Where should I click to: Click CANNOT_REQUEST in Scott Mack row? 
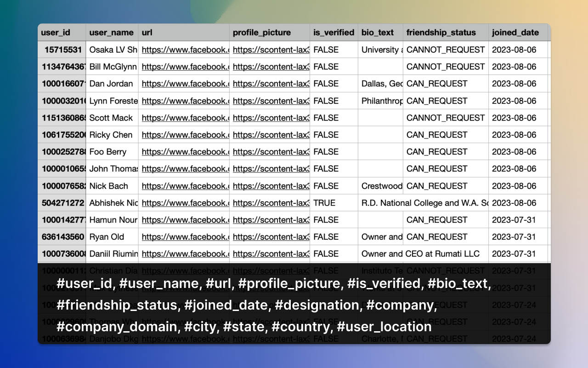pyautogui.click(x=446, y=118)
